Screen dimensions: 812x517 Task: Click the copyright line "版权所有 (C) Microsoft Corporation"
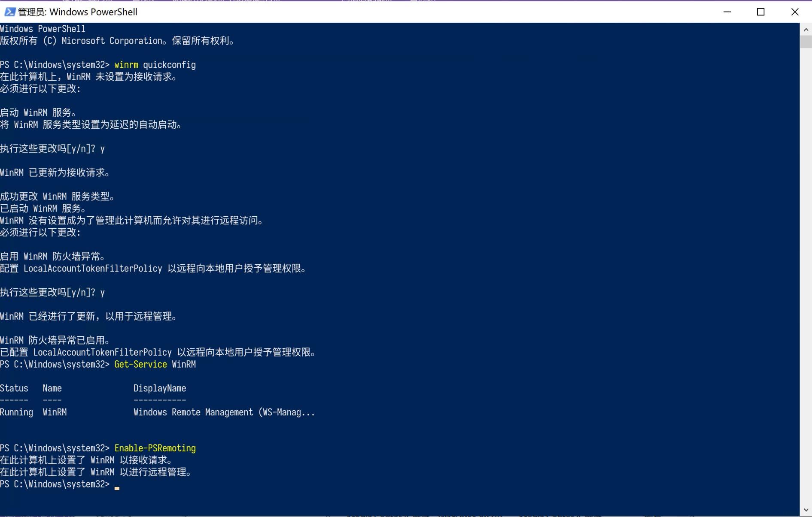[81, 41]
